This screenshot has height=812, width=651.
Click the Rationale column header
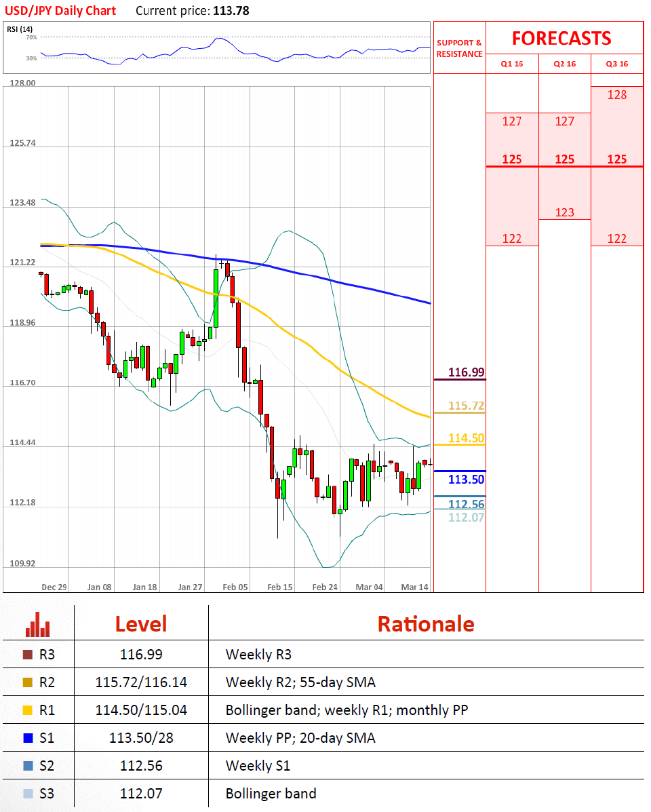pos(426,624)
